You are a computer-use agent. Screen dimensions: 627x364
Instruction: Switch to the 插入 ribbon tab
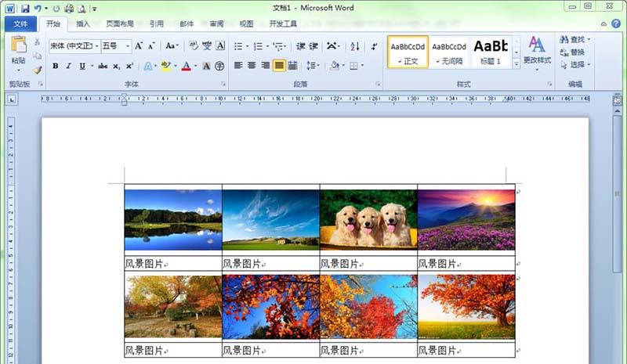[x=83, y=24]
